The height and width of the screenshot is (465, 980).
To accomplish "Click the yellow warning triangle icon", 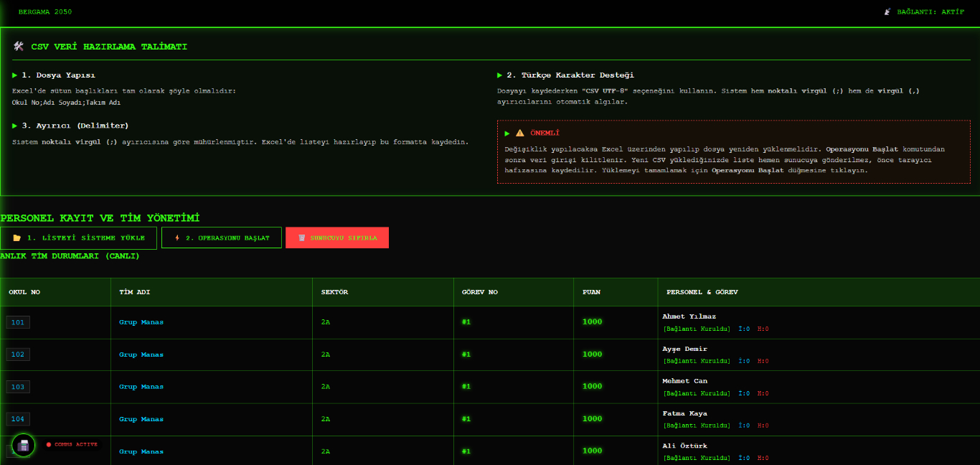I will [520, 133].
